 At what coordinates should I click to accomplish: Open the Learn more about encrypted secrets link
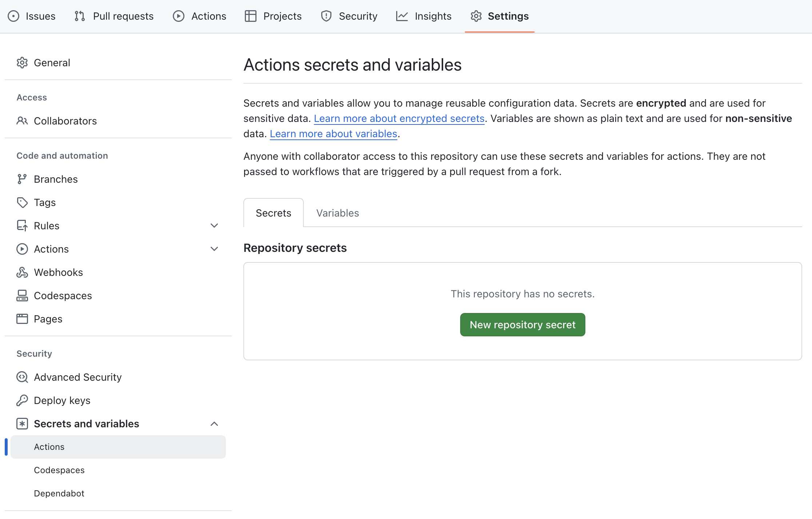click(x=399, y=118)
